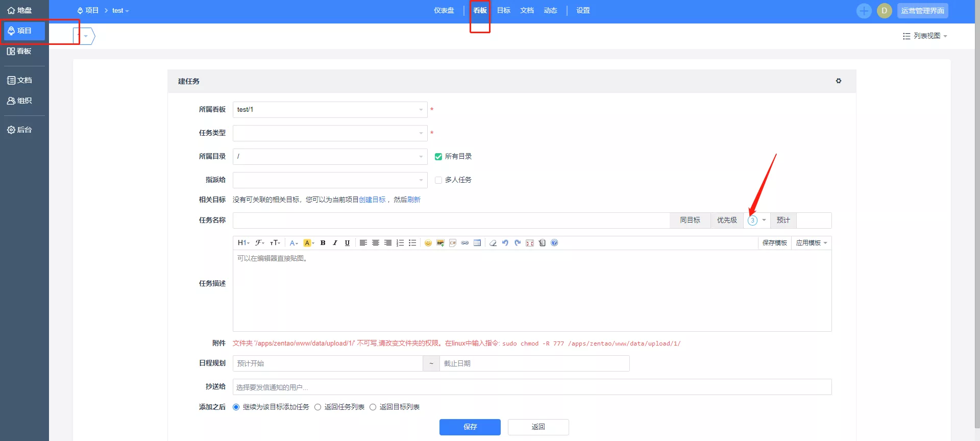Insert code block in editor
Image resolution: width=980 pixels, height=441 pixels.
coord(453,243)
